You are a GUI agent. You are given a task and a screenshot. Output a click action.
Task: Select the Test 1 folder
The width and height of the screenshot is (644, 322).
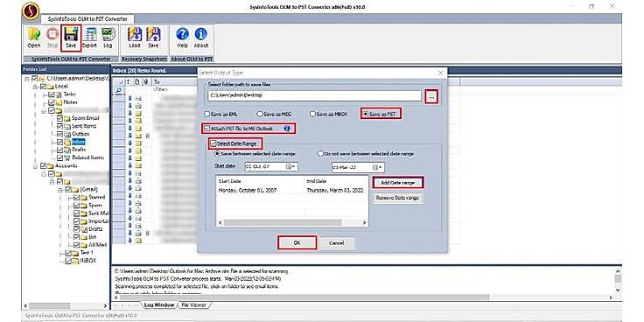(x=87, y=253)
